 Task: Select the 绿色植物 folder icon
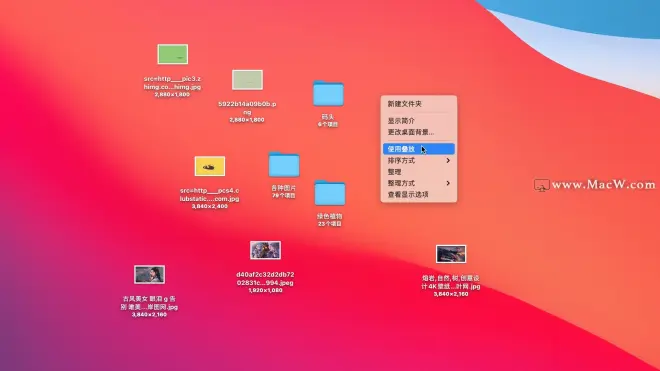tap(330, 193)
